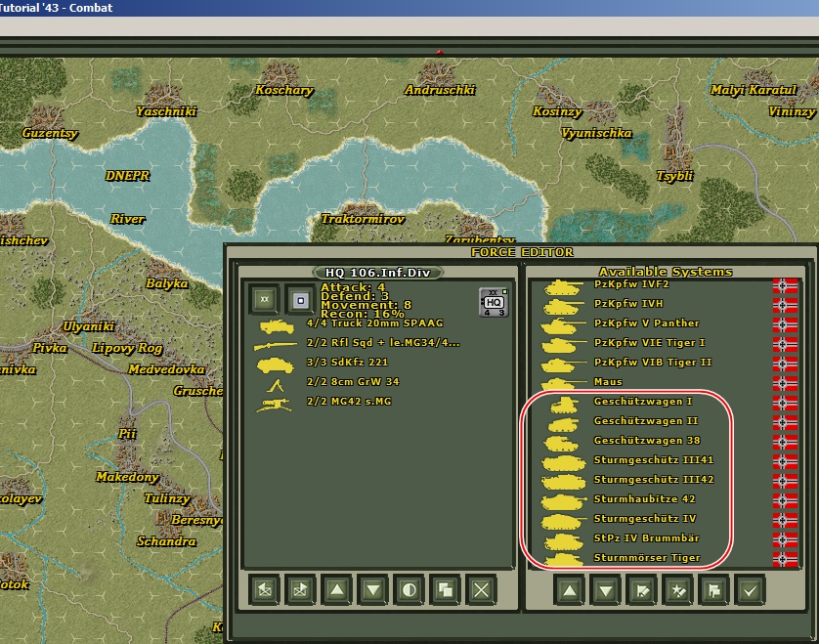Click the down triangle below the unit list
The image size is (819, 644).
point(373,590)
